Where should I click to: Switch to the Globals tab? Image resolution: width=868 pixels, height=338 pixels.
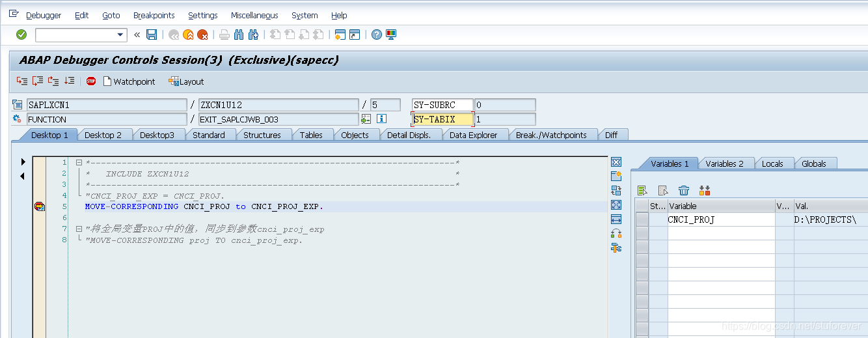[x=814, y=163]
